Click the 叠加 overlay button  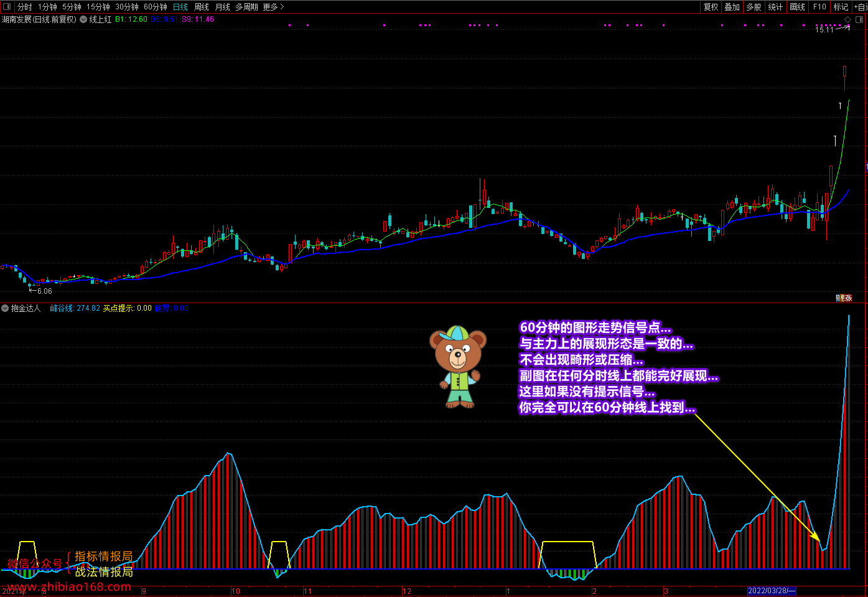pos(732,7)
